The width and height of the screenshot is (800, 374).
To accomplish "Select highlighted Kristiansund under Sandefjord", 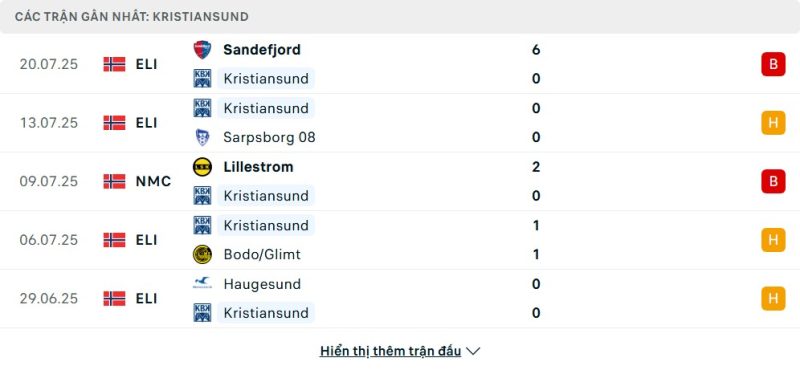I will click(266, 79).
